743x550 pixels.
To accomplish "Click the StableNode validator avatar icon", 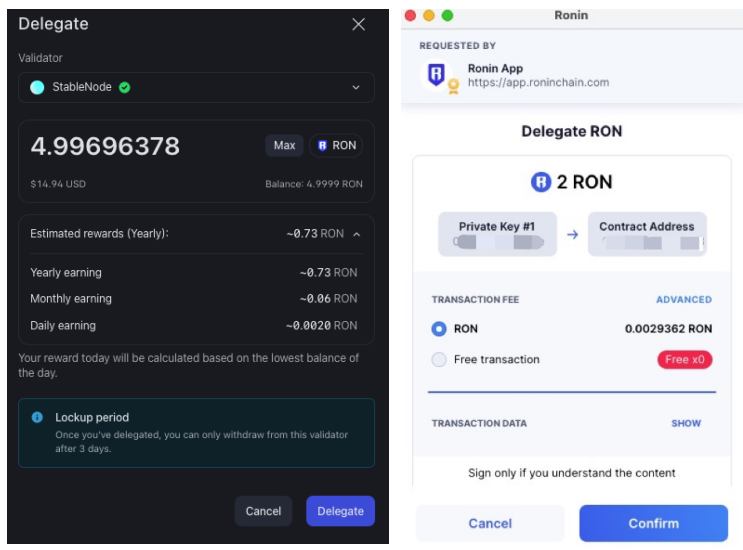I will click(x=37, y=87).
